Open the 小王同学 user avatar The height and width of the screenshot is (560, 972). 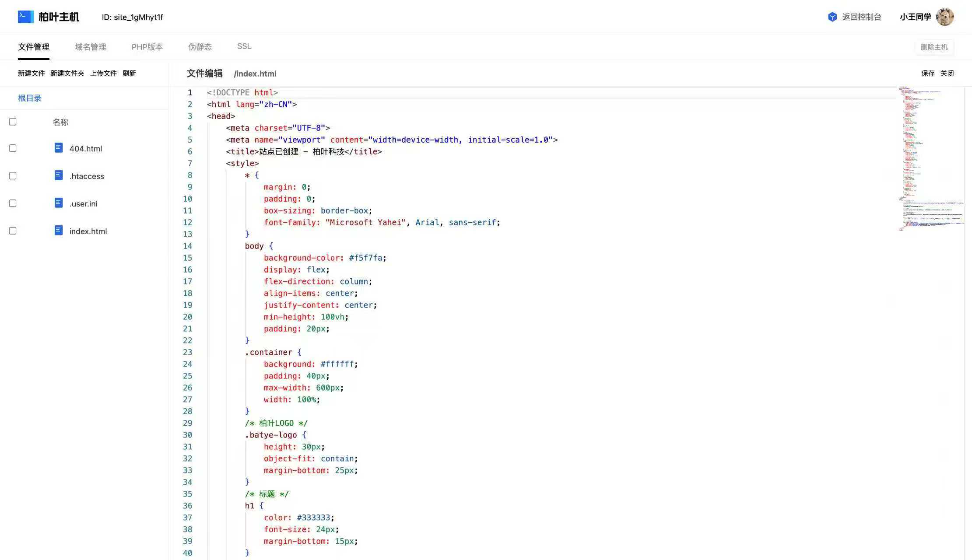click(944, 17)
